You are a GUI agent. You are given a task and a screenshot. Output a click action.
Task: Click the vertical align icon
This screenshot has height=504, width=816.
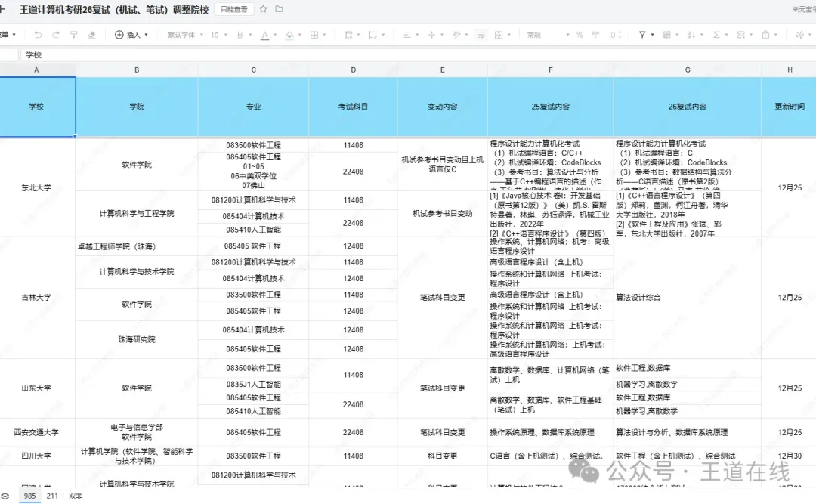431,35
